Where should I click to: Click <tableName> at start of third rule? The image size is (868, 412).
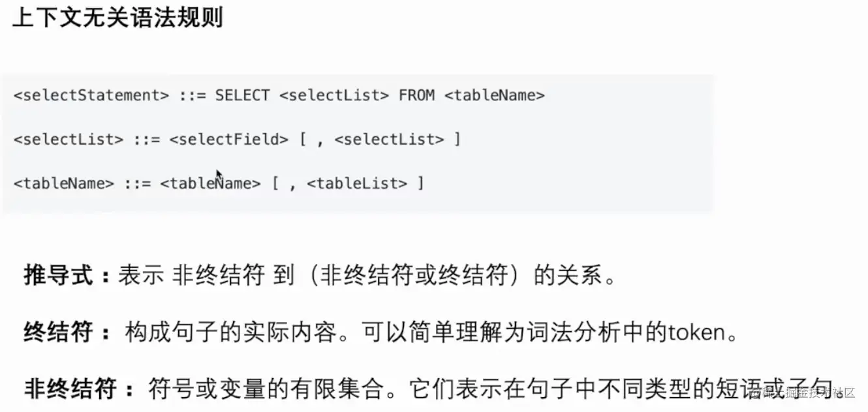point(63,183)
